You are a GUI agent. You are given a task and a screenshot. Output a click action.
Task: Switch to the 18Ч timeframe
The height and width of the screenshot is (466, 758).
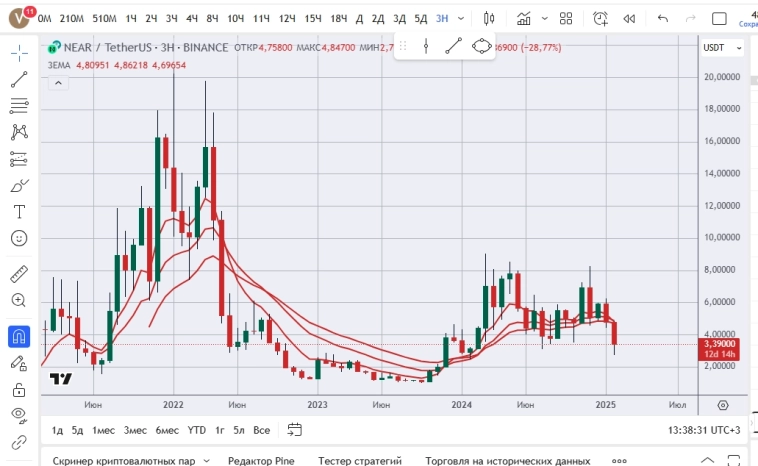[338, 18]
